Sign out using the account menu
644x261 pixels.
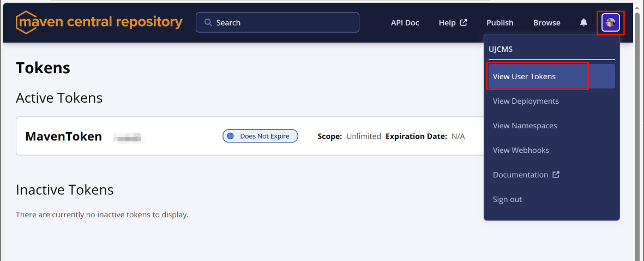507,199
